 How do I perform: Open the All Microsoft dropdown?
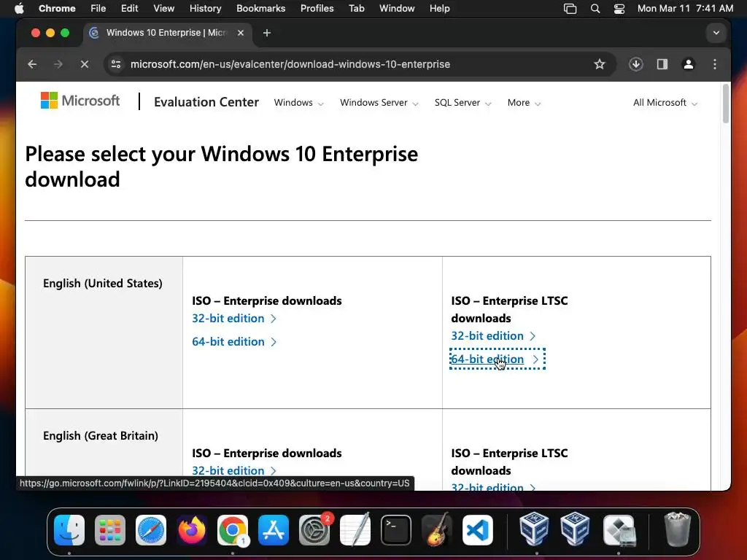coord(665,103)
